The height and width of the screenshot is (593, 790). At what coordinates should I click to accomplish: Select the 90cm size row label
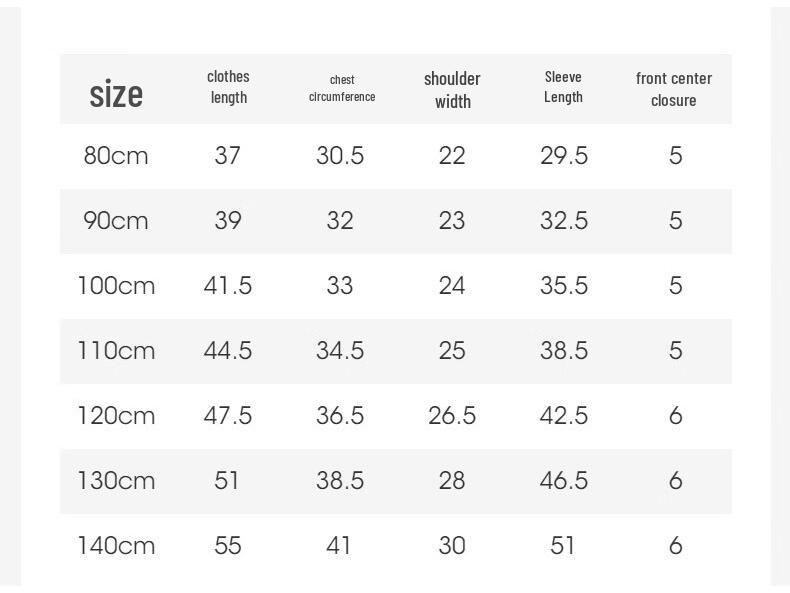tap(116, 221)
